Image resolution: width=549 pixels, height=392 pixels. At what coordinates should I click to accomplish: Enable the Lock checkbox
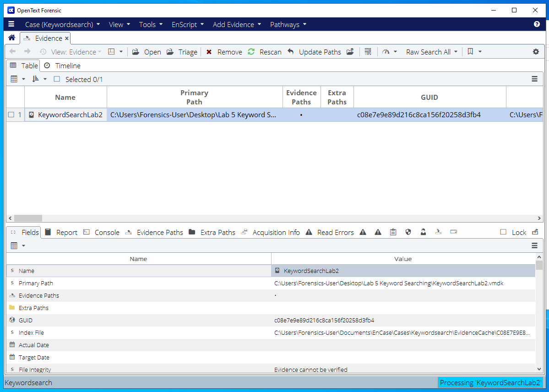coord(504,232)
